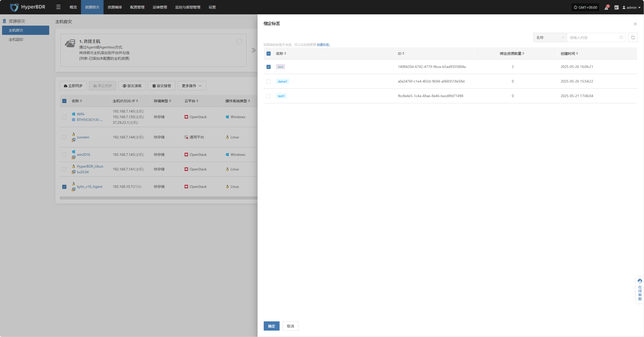The height and width of the screenshot is (337, 644).
Task: Click the sort icon on tag 名称 column
Action: [285, 53]
